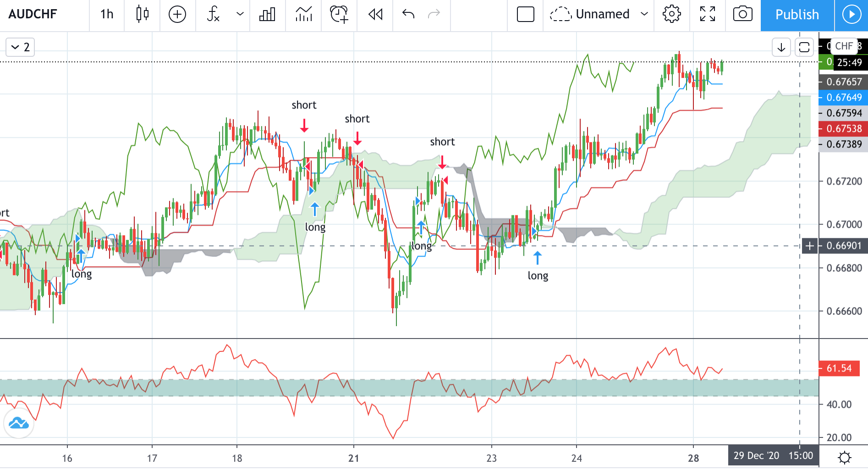Click the down arrow pane button
Image resolution: width=868 pixels, height=470 pixels.
point(781,47)
